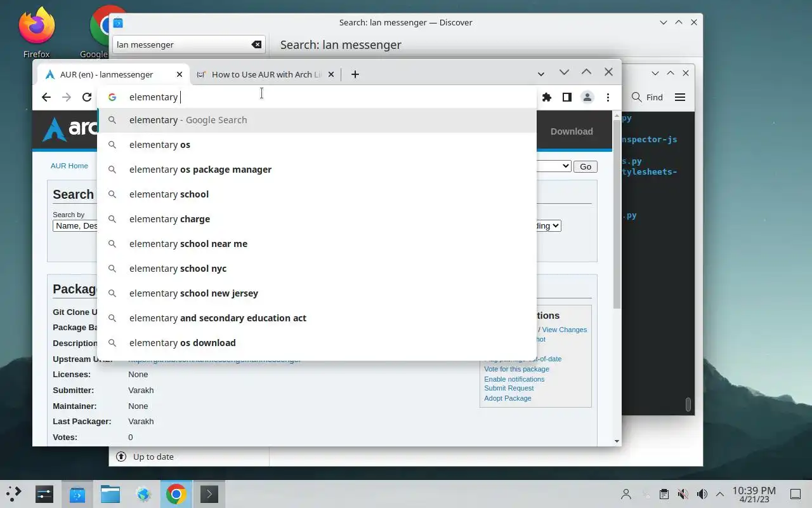
Task: Click the Arch Linux logo
Action: pos(70,130)
